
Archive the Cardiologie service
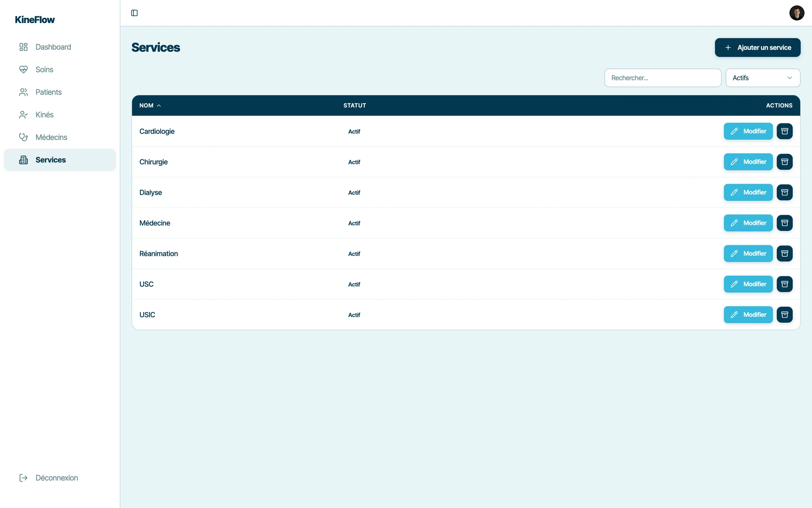[x=785, y=131]
